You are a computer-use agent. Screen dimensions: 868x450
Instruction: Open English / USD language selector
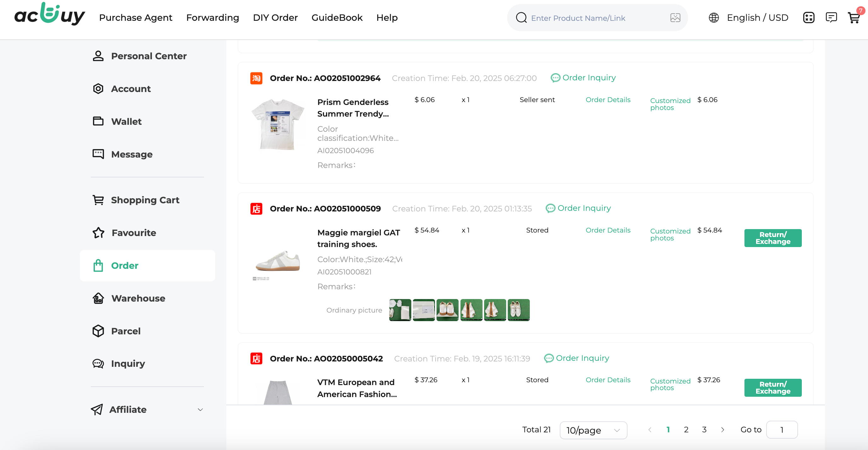pyautogui.click(x=757, y=18)
